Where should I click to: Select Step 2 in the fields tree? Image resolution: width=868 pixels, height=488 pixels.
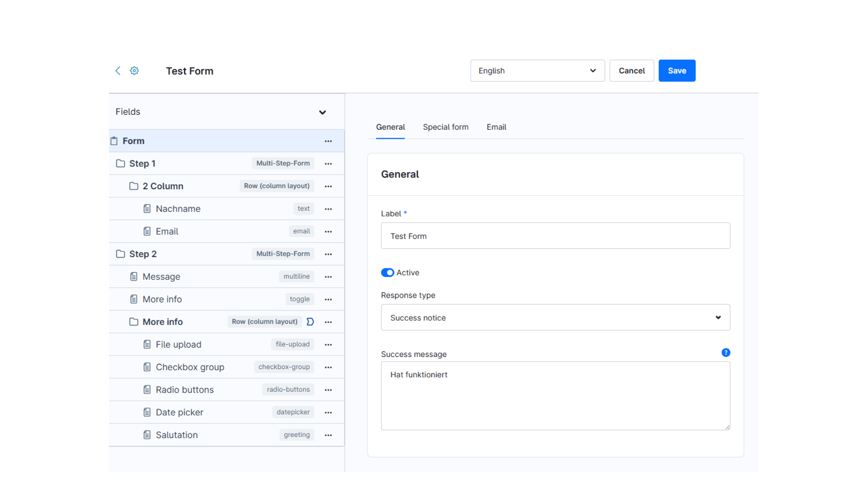[x=226, y=254]
